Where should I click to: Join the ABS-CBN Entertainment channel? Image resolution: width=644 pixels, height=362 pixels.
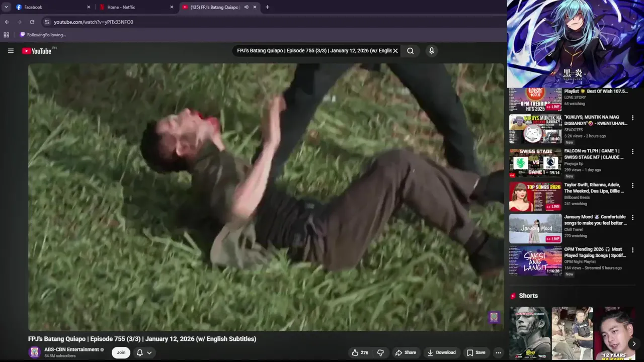(121, 352)
